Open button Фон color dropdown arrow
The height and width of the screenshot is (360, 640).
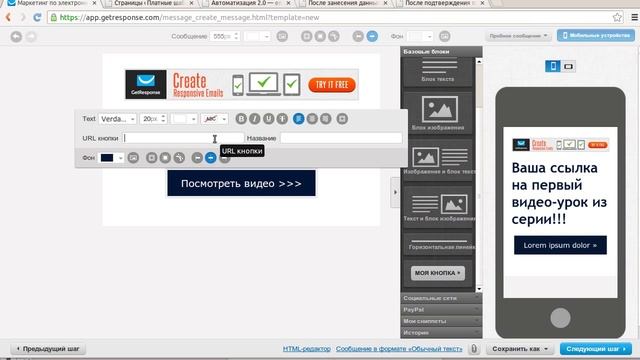120,158
